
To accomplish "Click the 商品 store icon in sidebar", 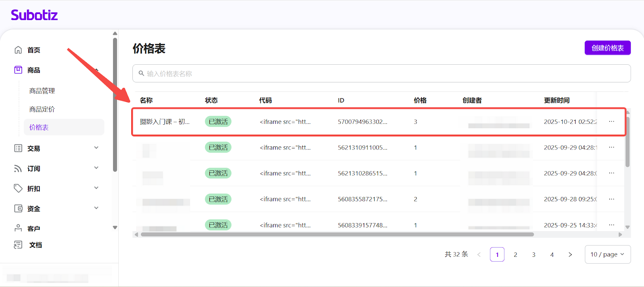I will click(18, 70).
